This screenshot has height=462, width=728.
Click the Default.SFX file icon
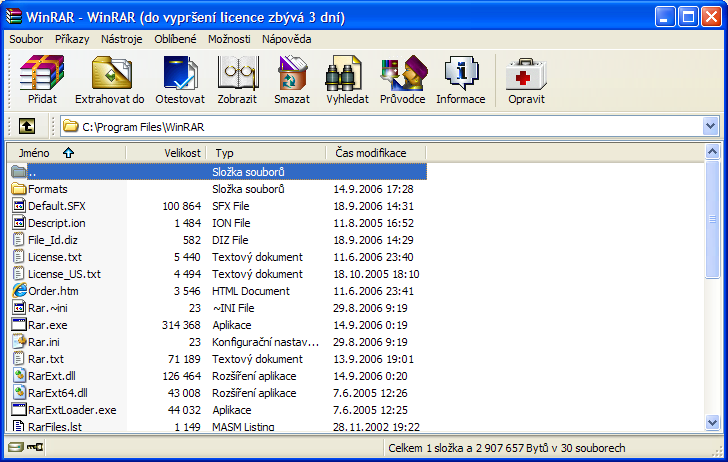[19, 206]
